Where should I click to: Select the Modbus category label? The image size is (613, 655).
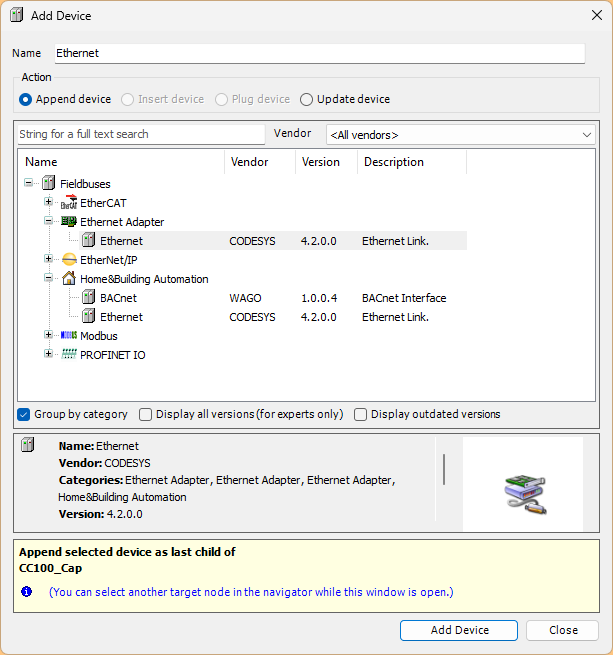99,336
